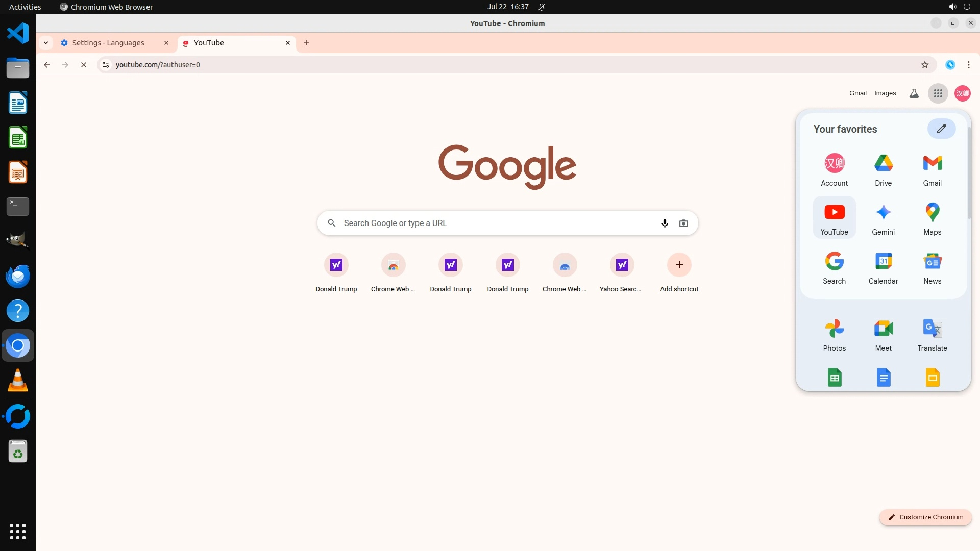Click the voice search microphone icon
Viewport: 980px width, 551px height.
pos(665,223)
